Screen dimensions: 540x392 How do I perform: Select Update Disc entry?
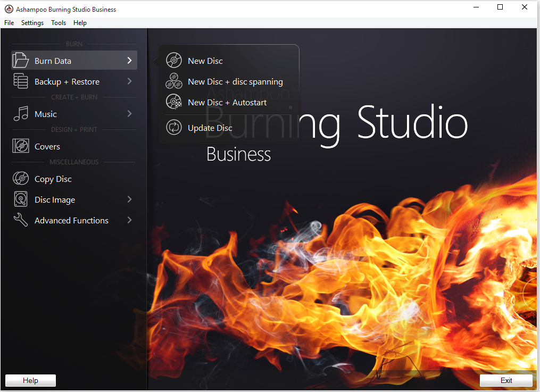click(x=210, y=128)
